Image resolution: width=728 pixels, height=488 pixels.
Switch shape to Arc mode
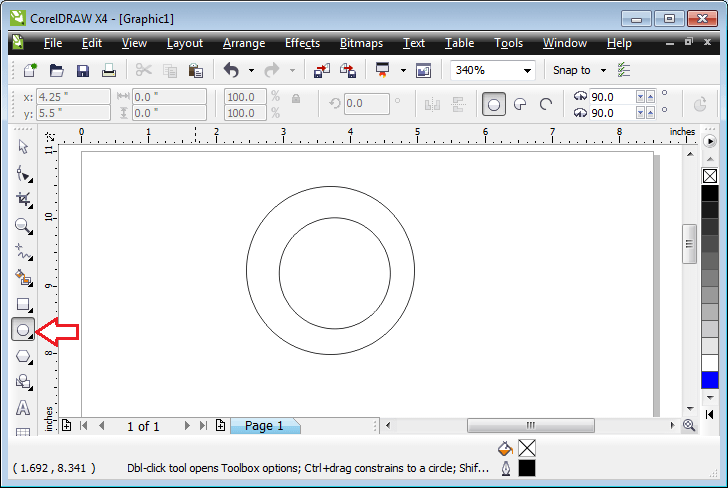click(x=546, y=103)
